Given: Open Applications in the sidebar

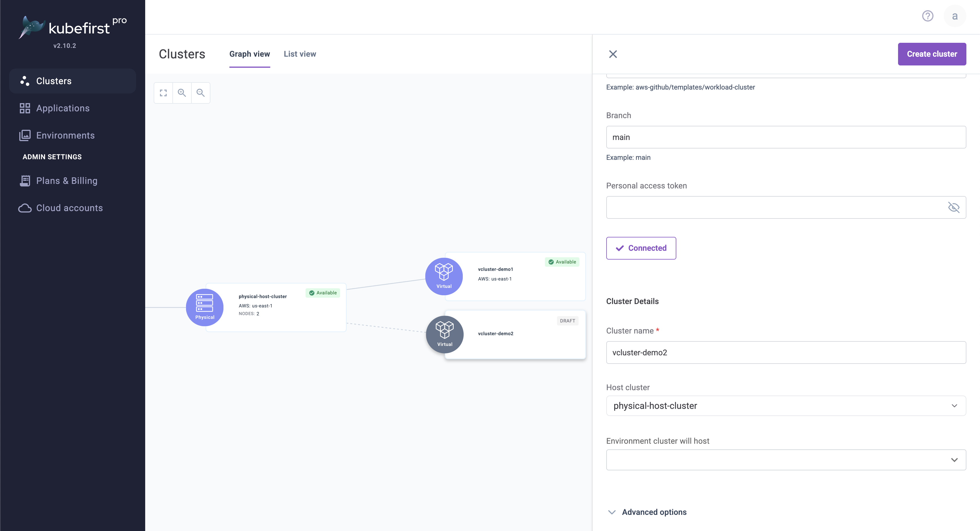Looking at the screenshot, I should pyautogui.click(x=63, y=108).
